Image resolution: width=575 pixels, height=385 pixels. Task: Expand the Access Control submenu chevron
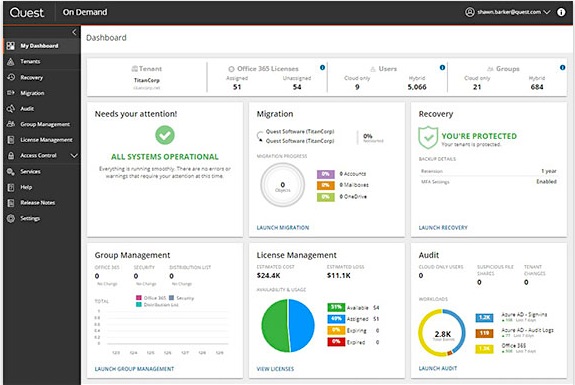[x=74, y=155]
